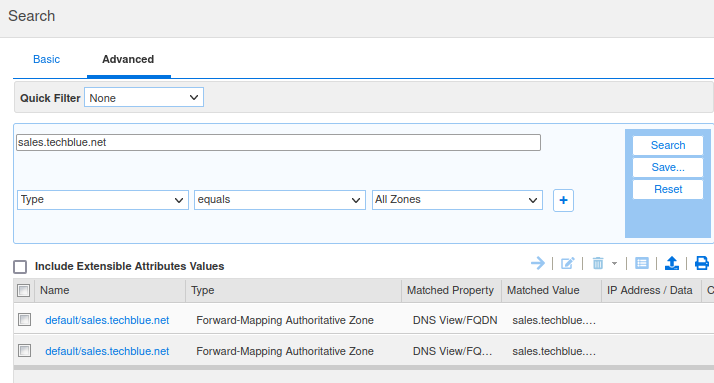Check the first sales.techblue.net row checkbox

(25, 320)
